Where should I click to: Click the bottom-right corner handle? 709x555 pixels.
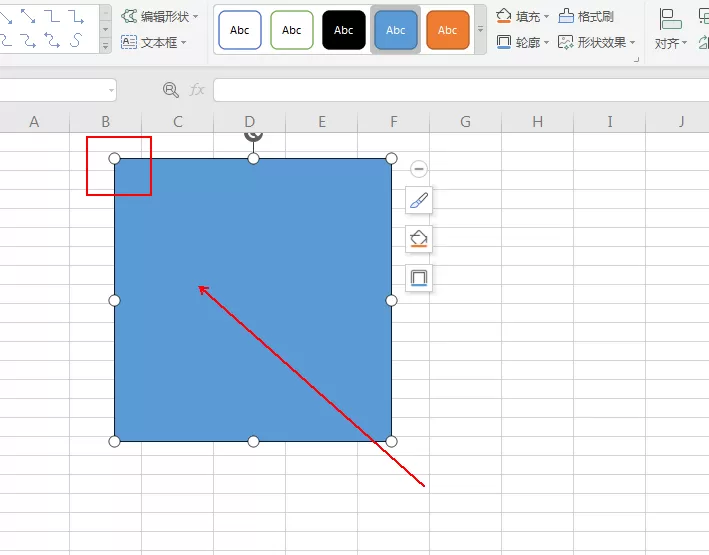point(392,441)
